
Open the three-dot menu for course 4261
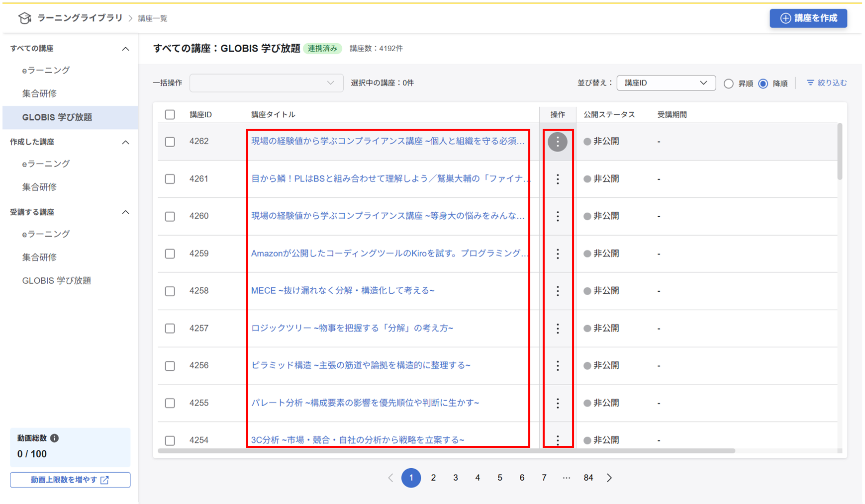557,179
